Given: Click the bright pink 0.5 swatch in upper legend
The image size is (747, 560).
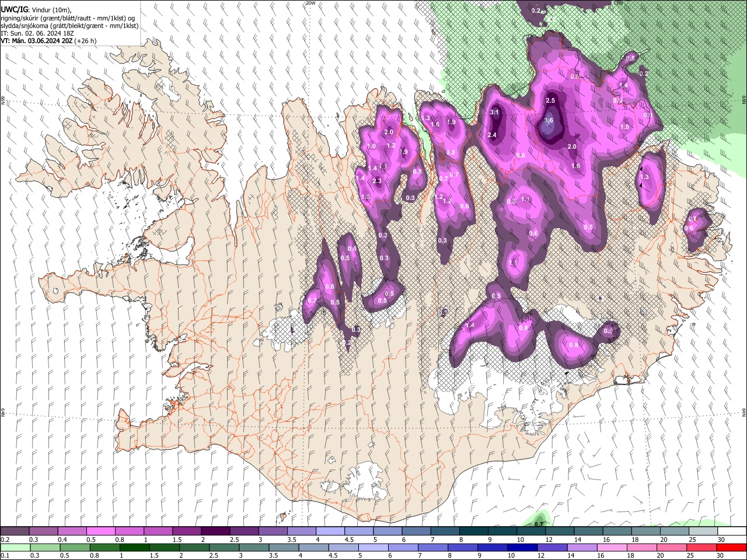Looking at the screenshot, I should click(100, 531).
